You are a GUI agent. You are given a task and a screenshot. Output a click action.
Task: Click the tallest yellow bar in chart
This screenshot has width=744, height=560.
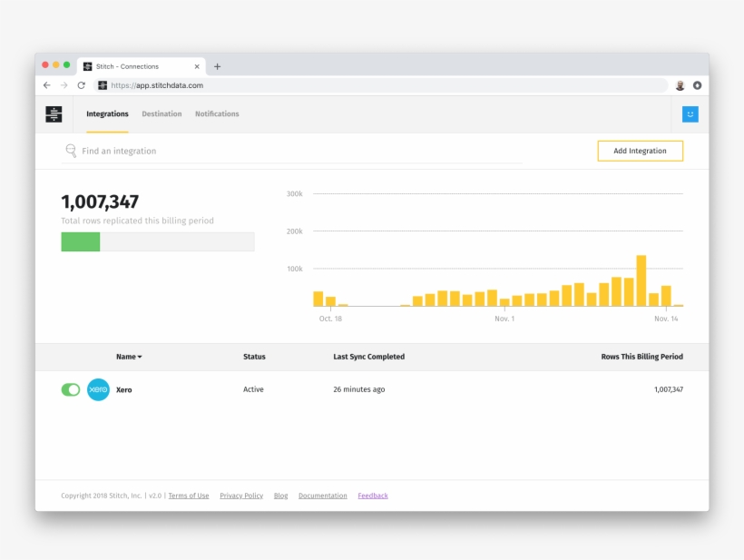click(x=641, y=280)
